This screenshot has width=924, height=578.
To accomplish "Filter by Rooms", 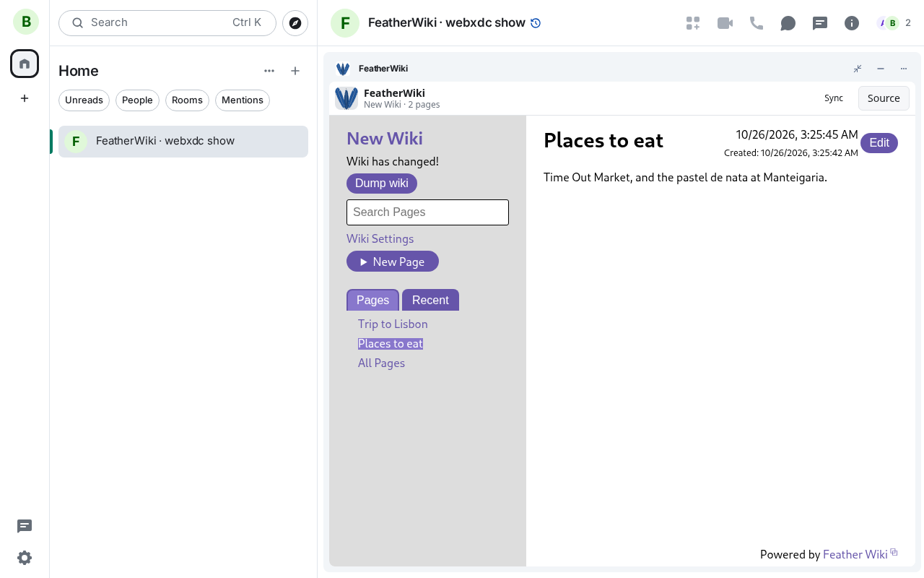I will 187,100.
